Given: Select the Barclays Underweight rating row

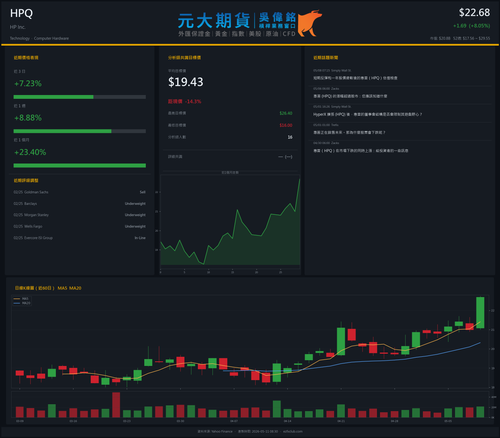Looking at the screenshot, I should click(80, 203).
